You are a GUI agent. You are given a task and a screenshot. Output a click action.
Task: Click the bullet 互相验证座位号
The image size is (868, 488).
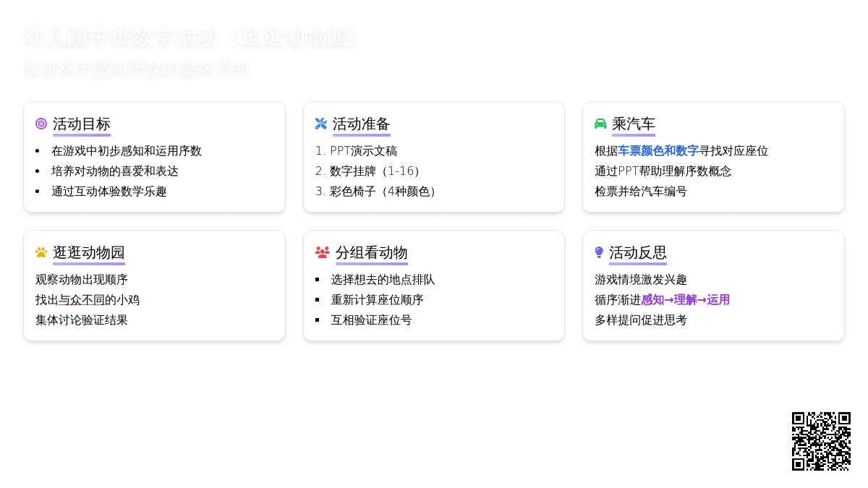pyautogui.click(x=372, y=320)
